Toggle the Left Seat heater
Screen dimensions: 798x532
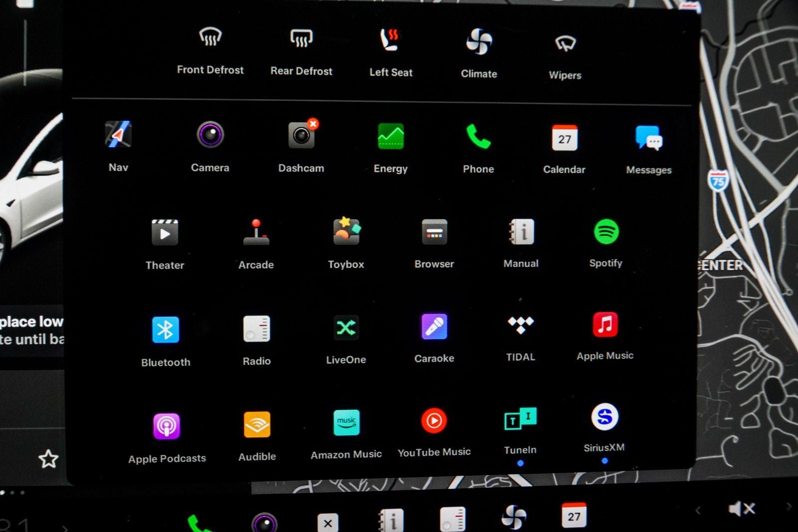391,40
